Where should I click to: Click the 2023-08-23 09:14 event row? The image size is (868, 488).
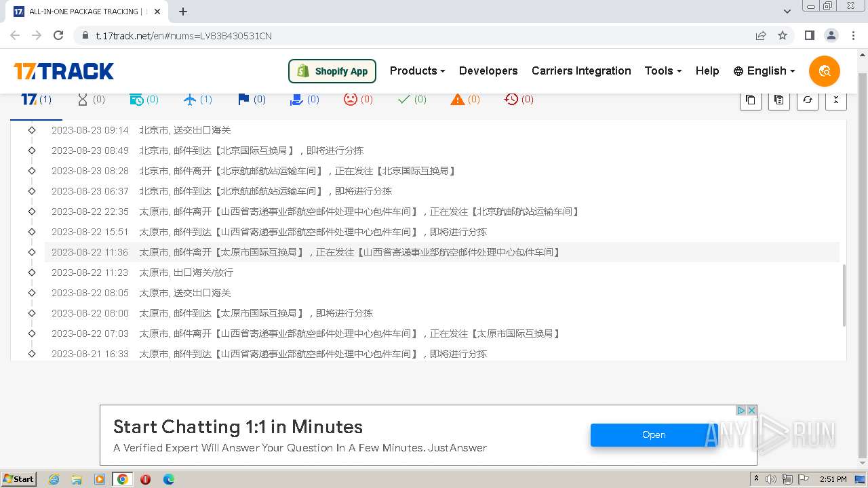point(442,130)
